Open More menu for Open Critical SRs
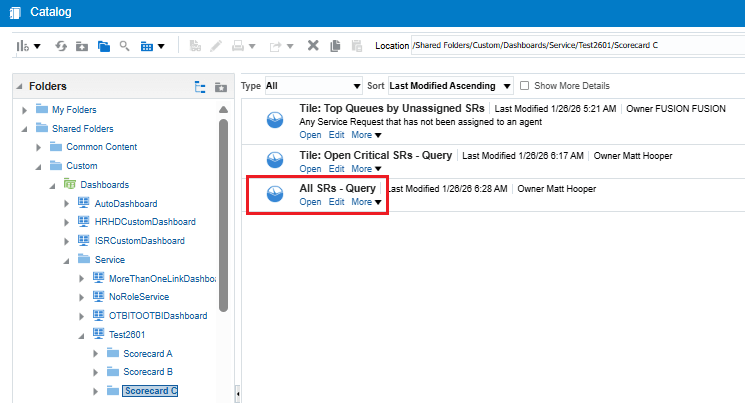 (x=366, y=169)
